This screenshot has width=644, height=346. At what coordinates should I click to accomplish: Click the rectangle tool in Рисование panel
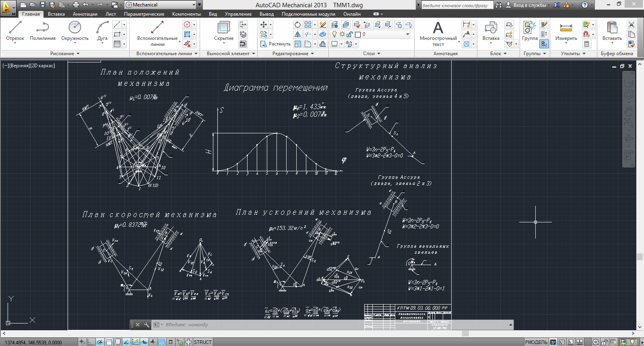[117, 34]
